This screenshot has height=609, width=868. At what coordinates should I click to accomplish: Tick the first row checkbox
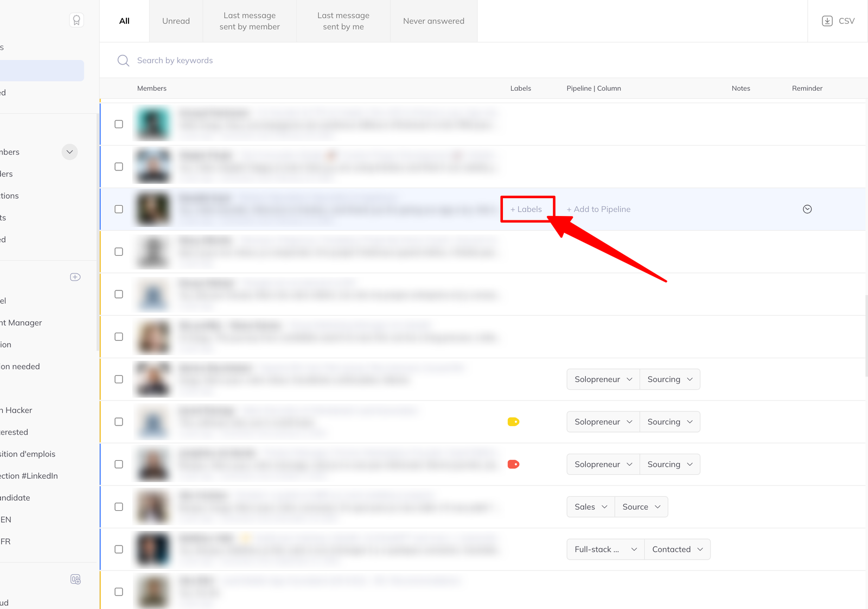[x=119, y=124]
